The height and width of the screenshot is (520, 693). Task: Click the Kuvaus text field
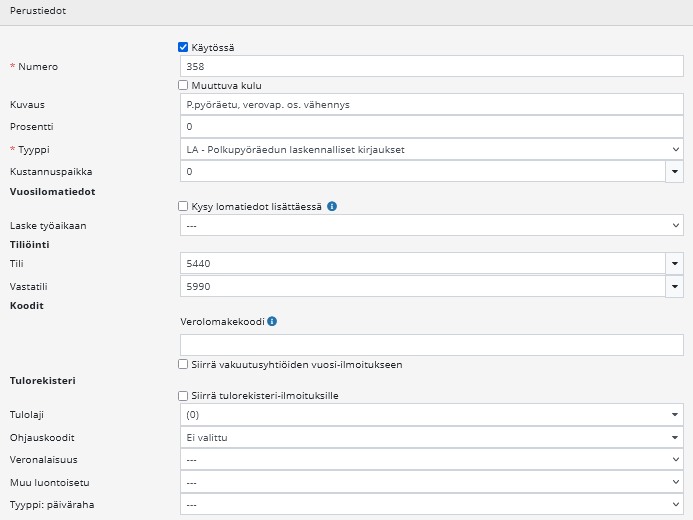[430, 105]
